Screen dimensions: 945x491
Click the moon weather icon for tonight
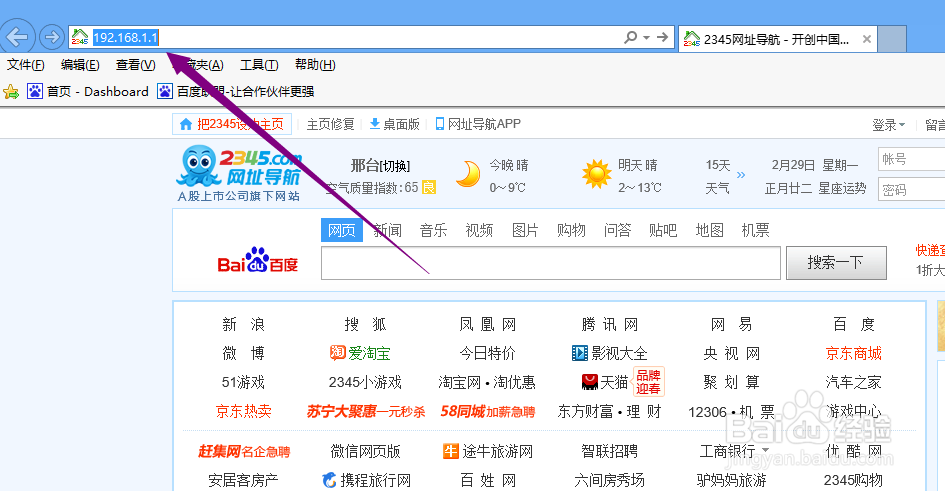click(468, 175)
